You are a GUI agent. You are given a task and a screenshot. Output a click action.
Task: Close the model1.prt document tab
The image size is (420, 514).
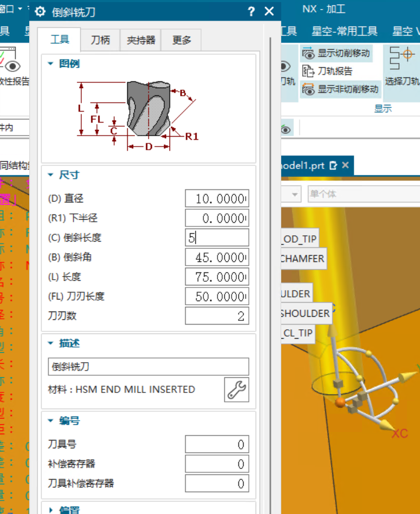pos(344,165)
